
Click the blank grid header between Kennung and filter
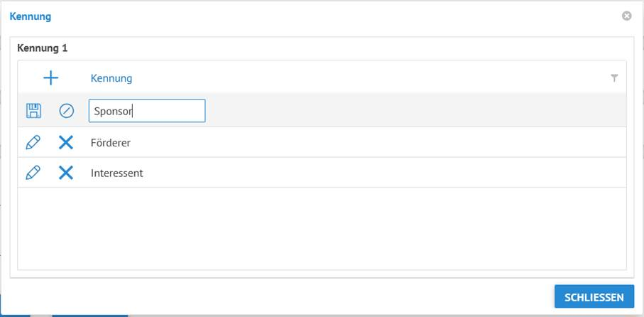[369, 78]
